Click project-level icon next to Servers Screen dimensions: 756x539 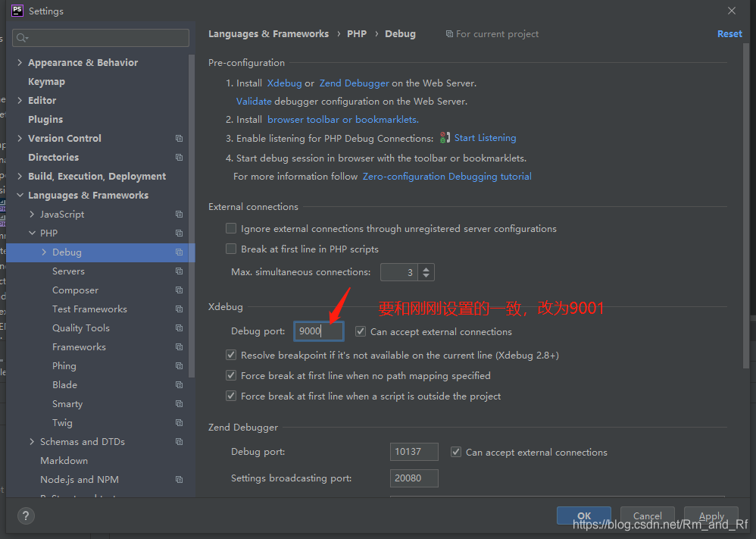(180, 271)
